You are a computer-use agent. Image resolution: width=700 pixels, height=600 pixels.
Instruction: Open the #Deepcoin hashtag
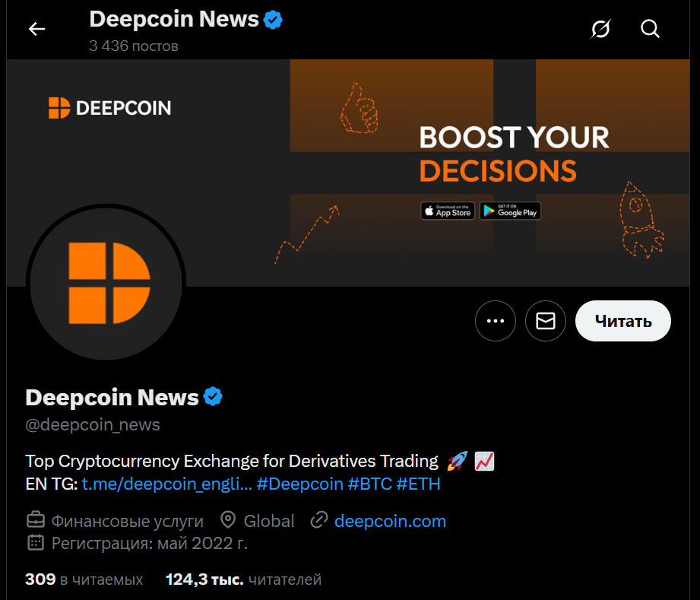[300, 484]
